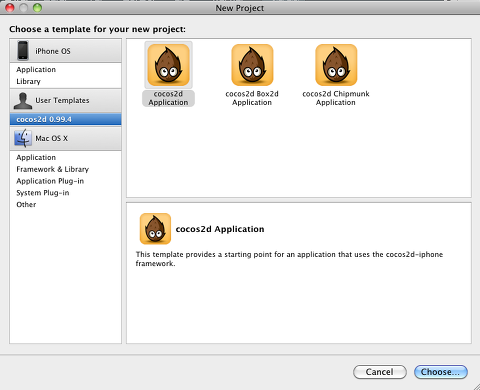The width and height of the screenshot is (480, 390).
Task: Select the cocos2d Chipmunk Application template icon
Action: 336,65
